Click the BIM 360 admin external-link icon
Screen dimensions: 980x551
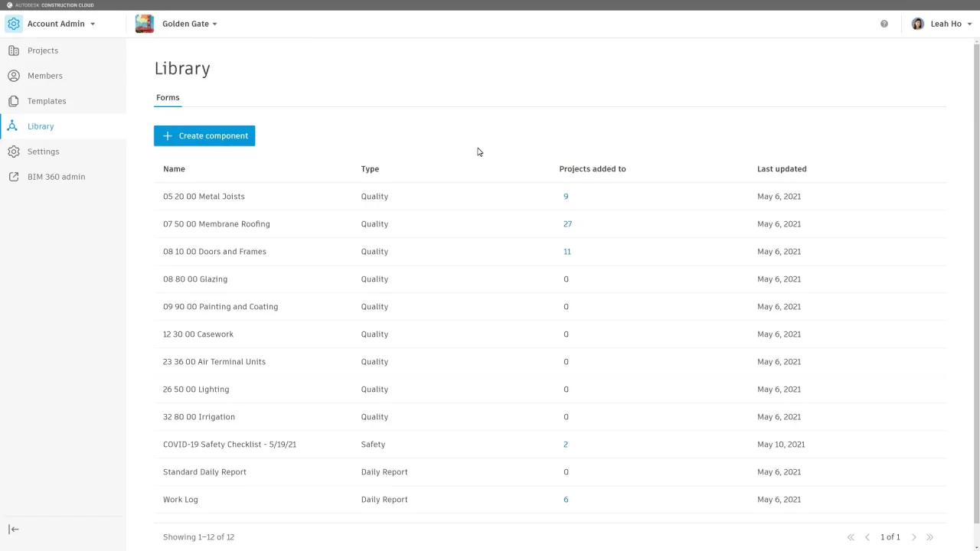pos(14,177)
